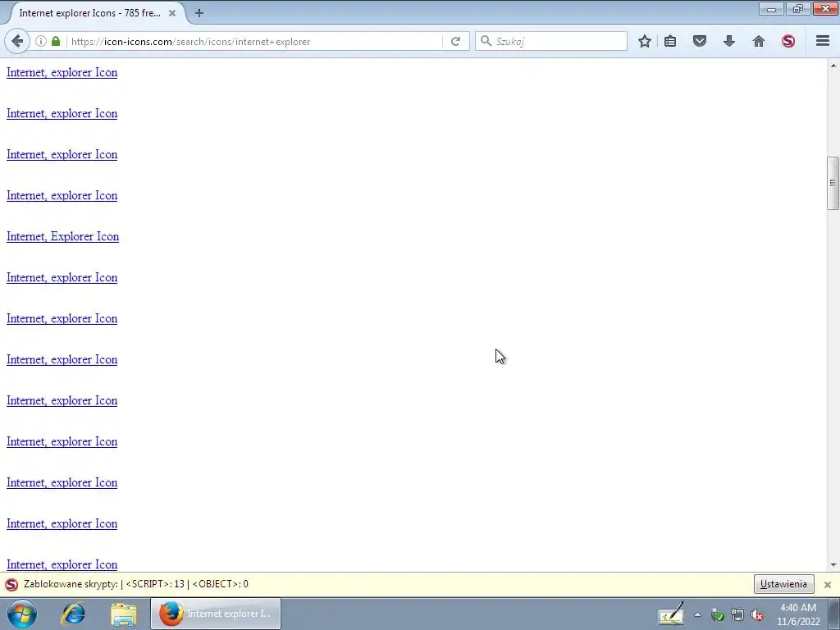The image size is (840, 630).
Task: Show bookmarks list icon next to star
Action: [670, 41]
